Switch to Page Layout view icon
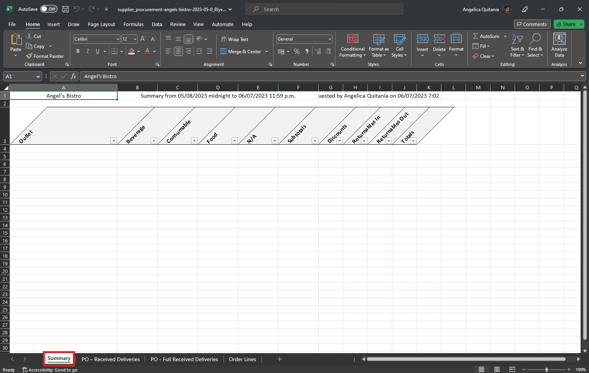589x373 pixels. click(x=497, y=370)
